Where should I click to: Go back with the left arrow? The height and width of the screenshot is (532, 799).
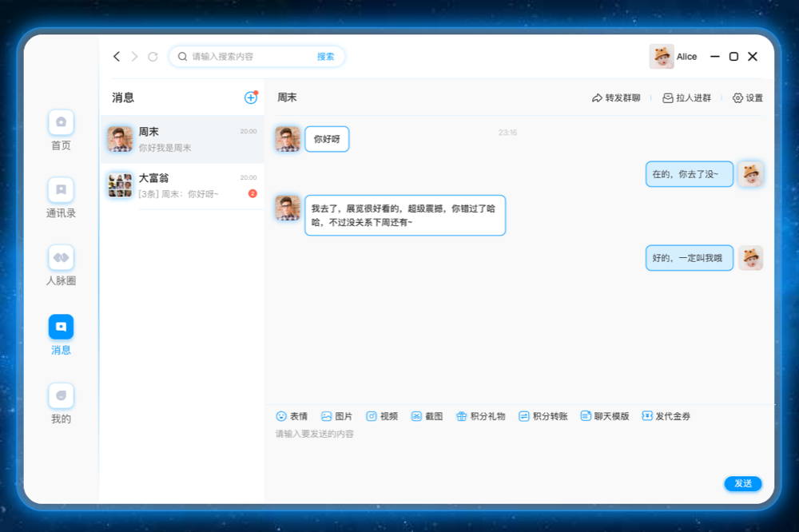pos(117,57)
